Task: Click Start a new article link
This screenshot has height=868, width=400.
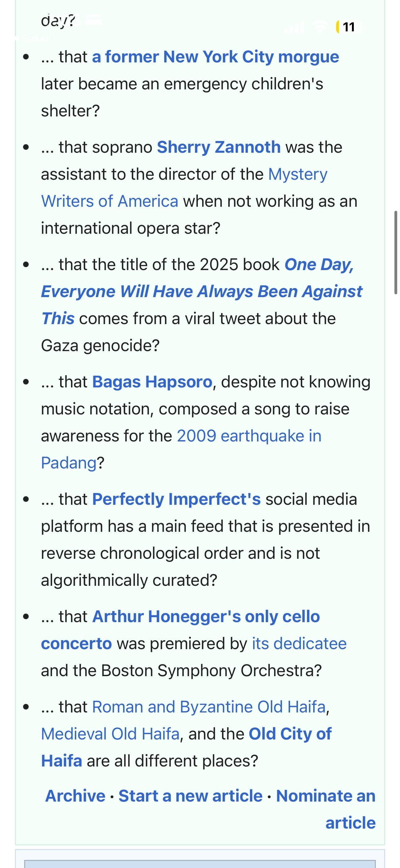Action: 191,796
